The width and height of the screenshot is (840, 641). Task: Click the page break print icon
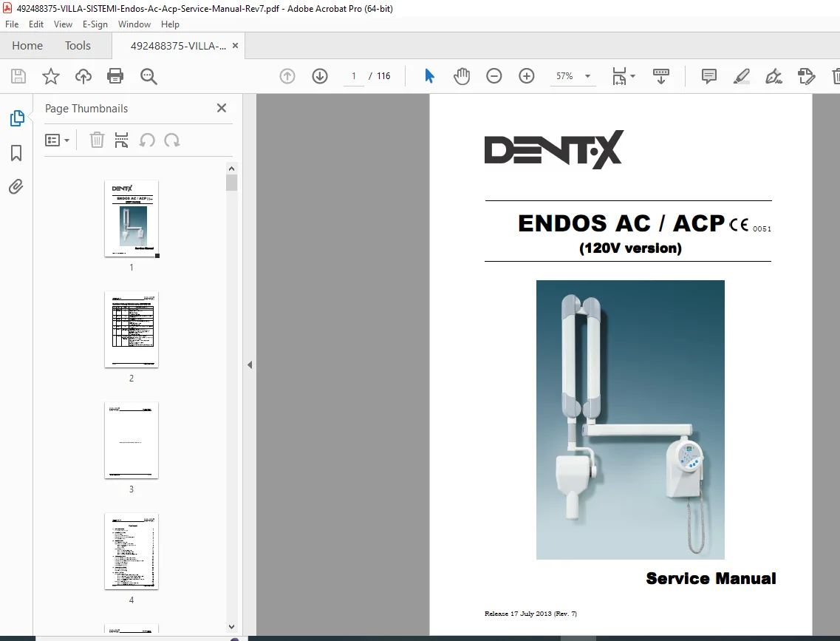122,140
